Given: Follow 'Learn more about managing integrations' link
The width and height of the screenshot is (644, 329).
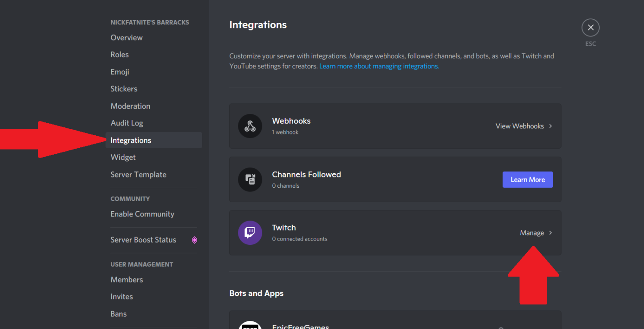Looking at the screenshot, I should click(x=379, y=66).
